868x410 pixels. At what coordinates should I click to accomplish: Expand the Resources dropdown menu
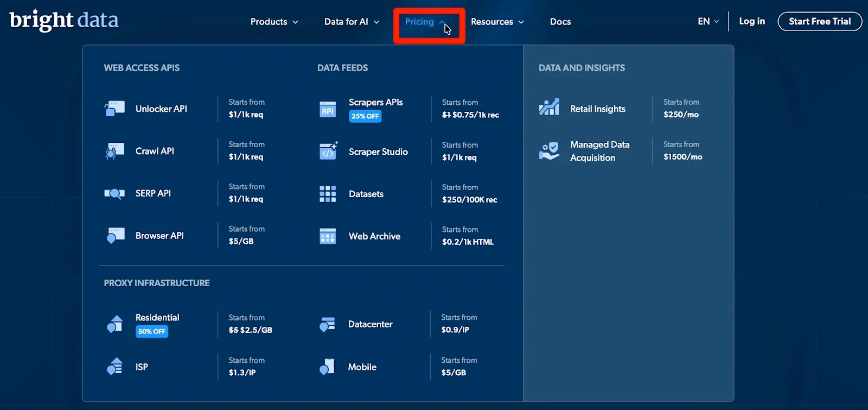497,22
